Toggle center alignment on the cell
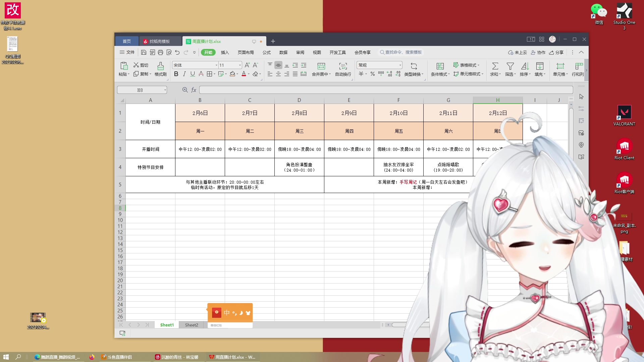 tap(278, 74)
